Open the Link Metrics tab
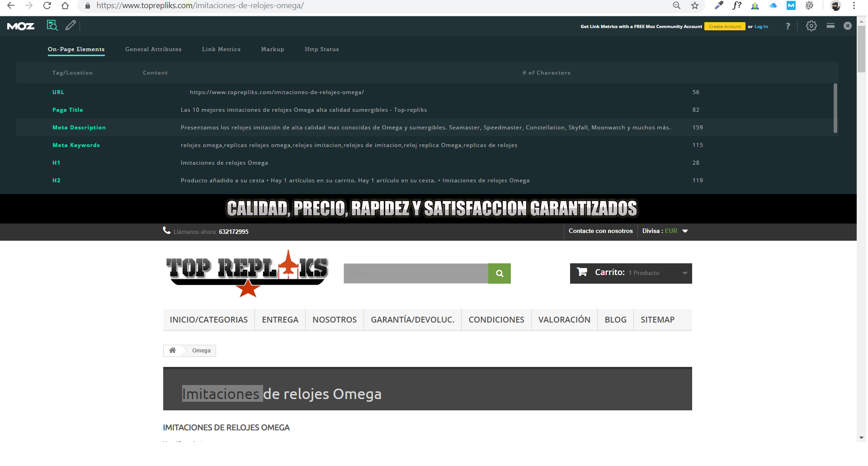 221,49
